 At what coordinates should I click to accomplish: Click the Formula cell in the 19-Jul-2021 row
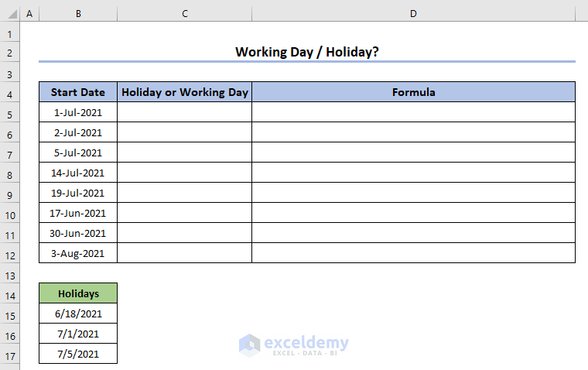[413, 193]
